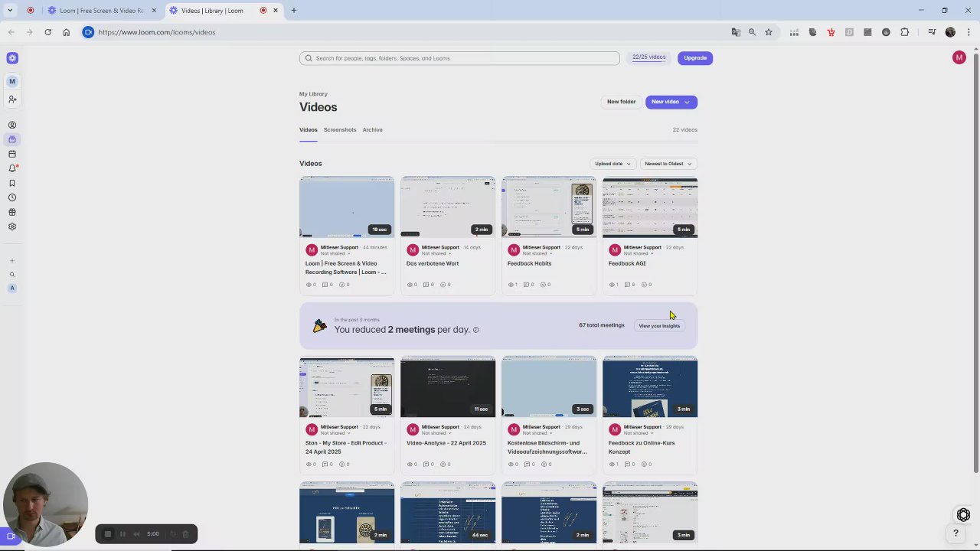Open the invite teammates icon in the sidebar

click(x=12, y=99)
